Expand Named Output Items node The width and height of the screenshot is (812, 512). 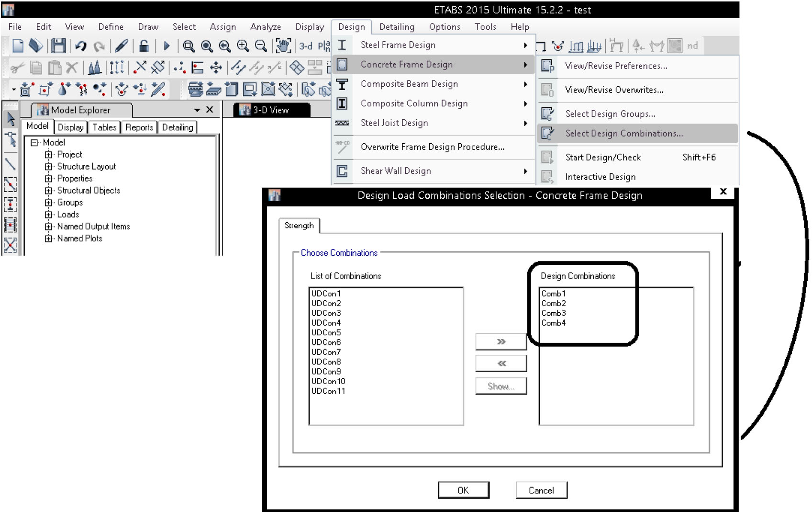click(x=48, y=227)
